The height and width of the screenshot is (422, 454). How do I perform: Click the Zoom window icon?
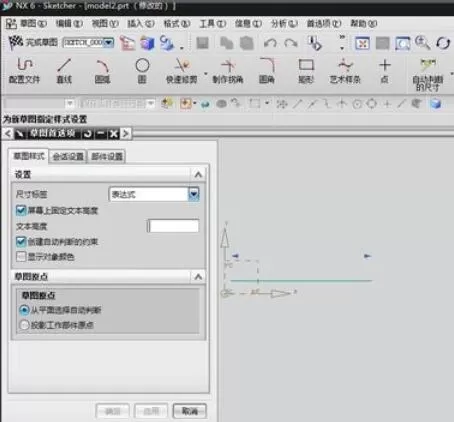pyautogui.click(x=403, y=43)
